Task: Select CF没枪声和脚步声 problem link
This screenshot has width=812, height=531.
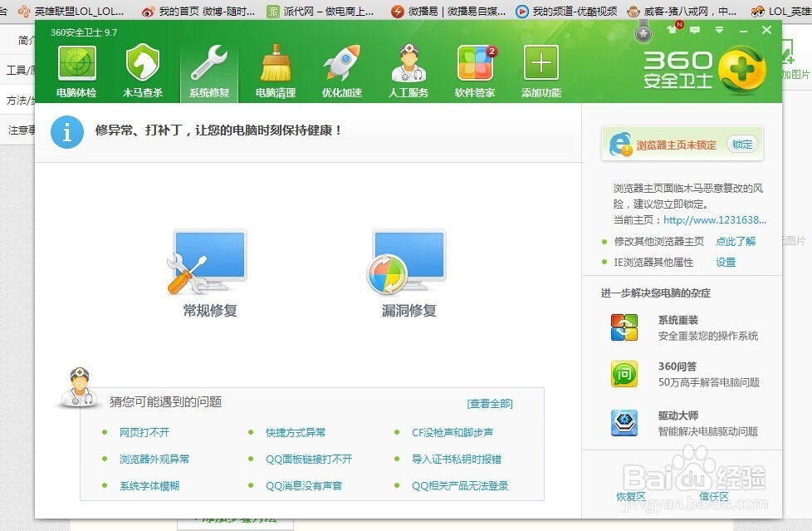Action: (x=452, y=432)
